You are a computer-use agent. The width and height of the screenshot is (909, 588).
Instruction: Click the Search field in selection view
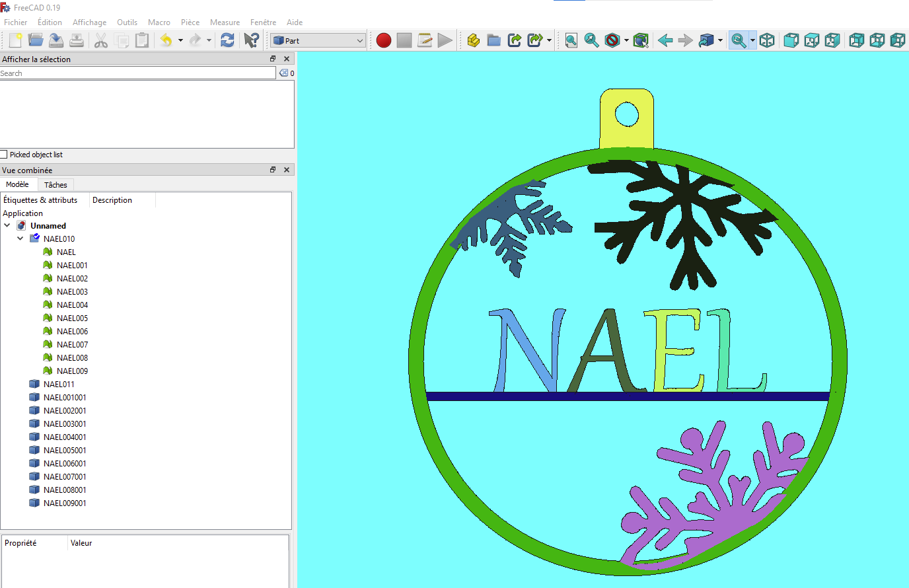(x=138, y=73)
